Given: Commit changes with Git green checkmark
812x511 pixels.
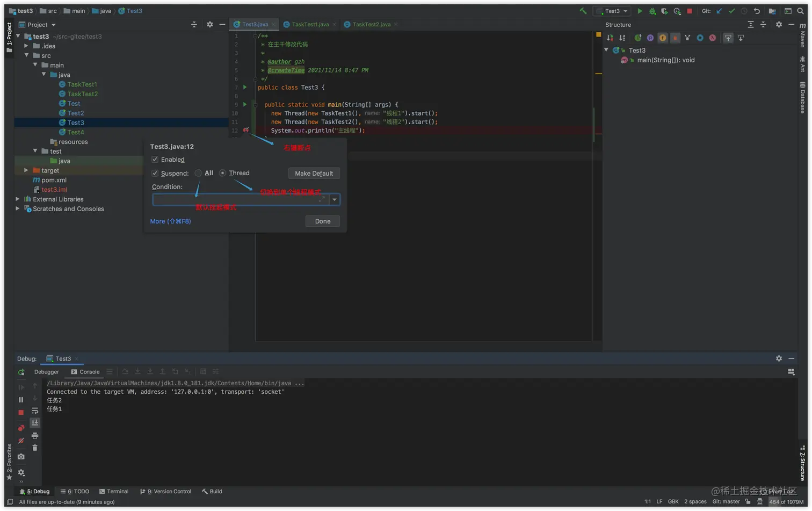Looking at the screenshot, I should click(731, 11).
